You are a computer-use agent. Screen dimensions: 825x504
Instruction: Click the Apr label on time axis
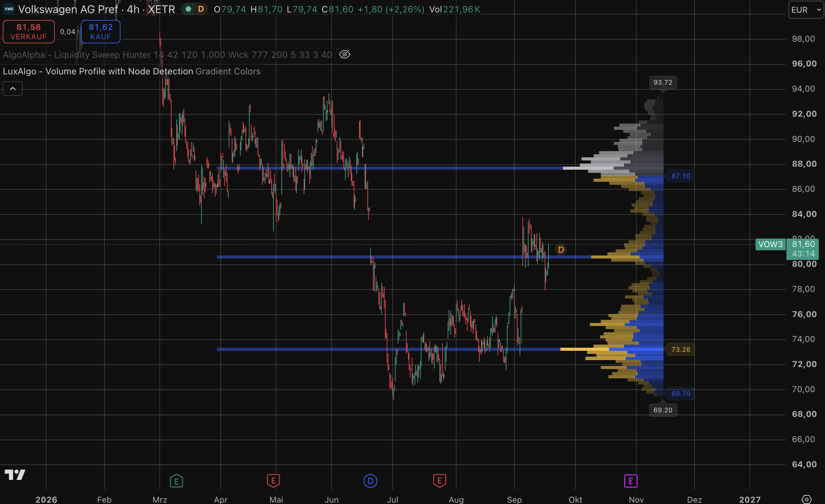pyautogui.click(x=221, y=500)
